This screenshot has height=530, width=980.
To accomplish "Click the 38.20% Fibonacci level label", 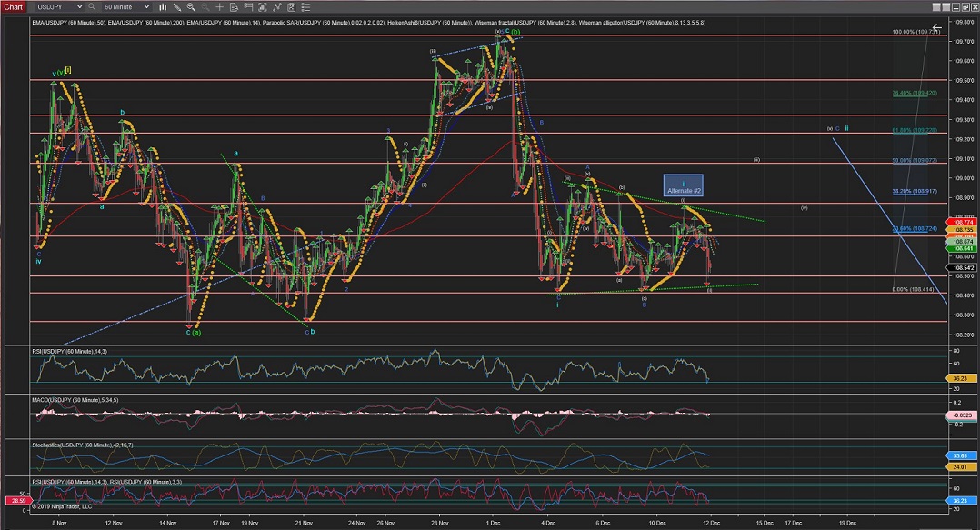I will coord(915,191).
